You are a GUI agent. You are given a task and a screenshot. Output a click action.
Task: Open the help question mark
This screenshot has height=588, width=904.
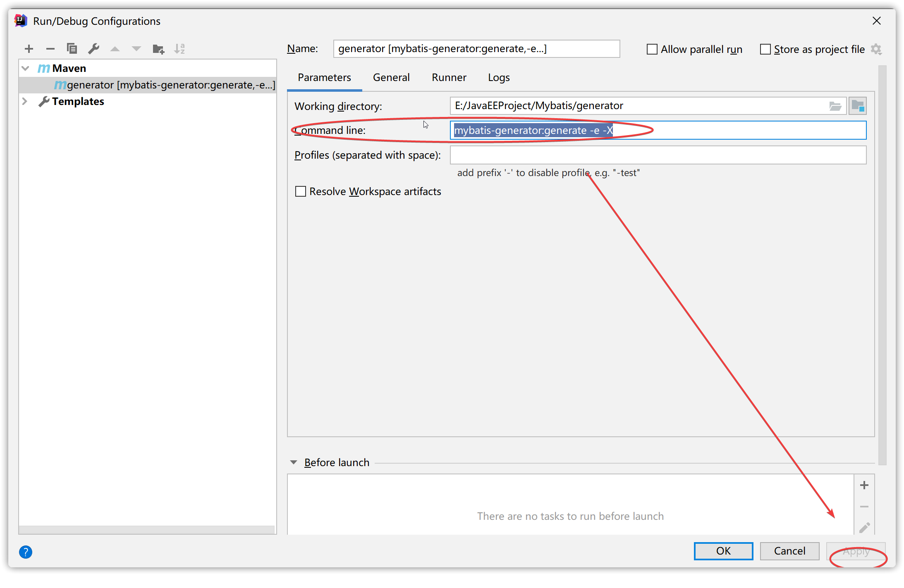tap(26, 552)
